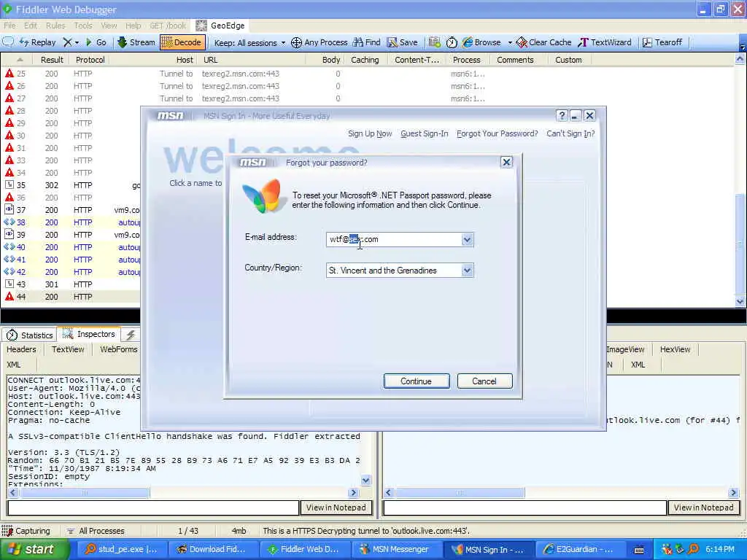This screenshot has width=747, height=560.
Task: Click the keyboard icon in system tray
Action: [639, 550]
